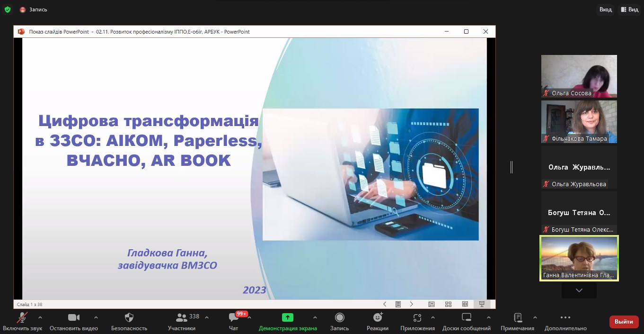Click muted mic icon on Ольга Сосова
Screen dimensions: 644x334
(x=546, y=93)
